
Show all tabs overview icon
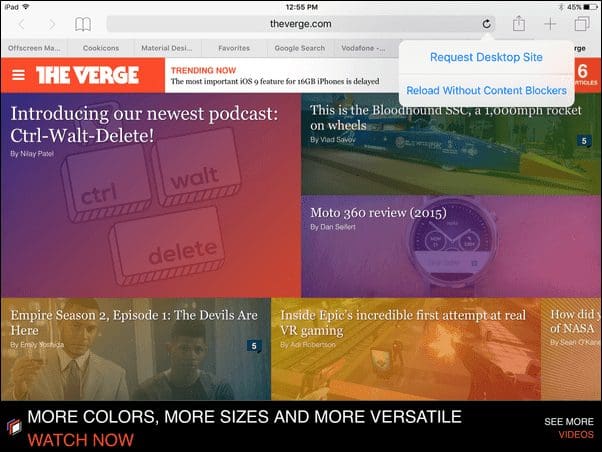tap(582, 24)
